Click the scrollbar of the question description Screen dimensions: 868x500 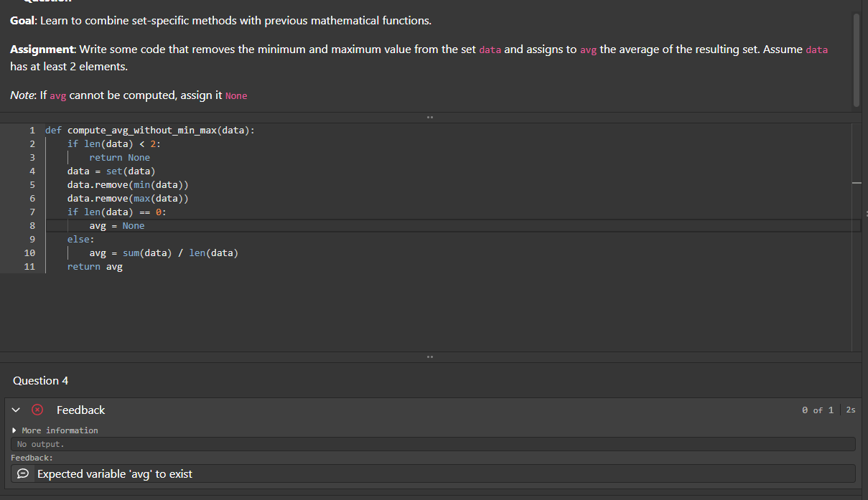(x=856, y=59)
